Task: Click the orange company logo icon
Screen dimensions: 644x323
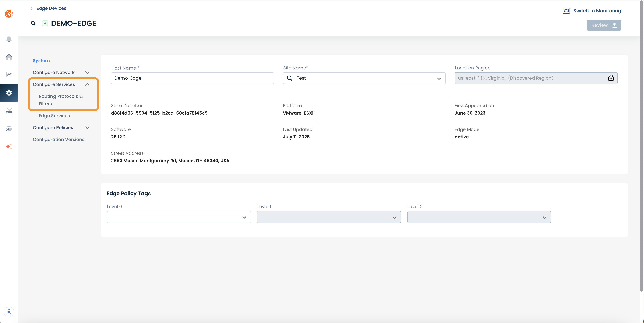Action: [x=9, y=14]
